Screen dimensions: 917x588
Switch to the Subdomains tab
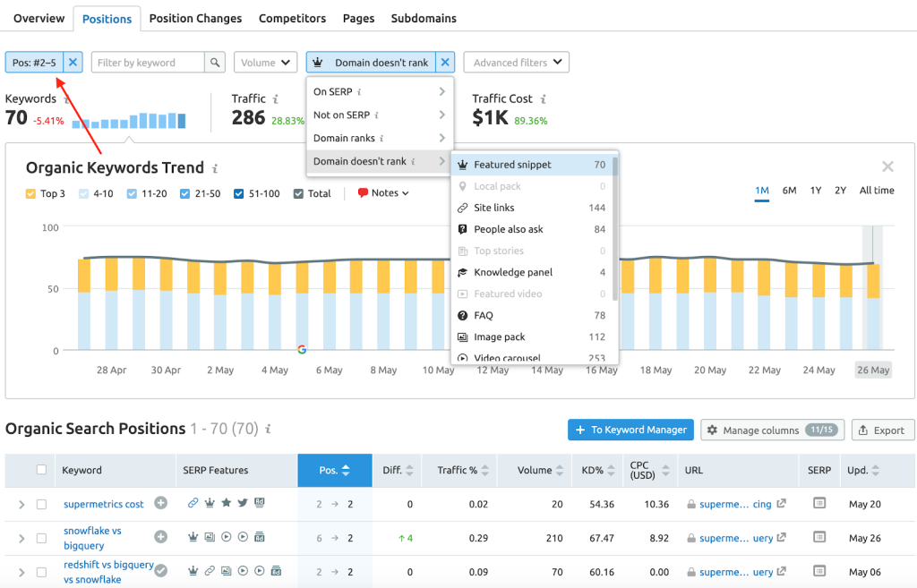tap(424, 19)
